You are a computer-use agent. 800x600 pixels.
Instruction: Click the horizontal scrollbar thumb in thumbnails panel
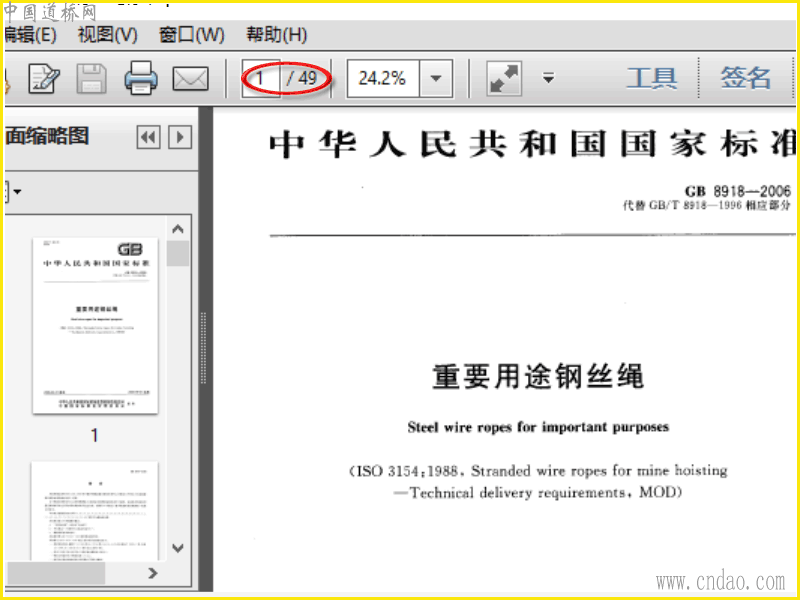(x=56, y=573)
